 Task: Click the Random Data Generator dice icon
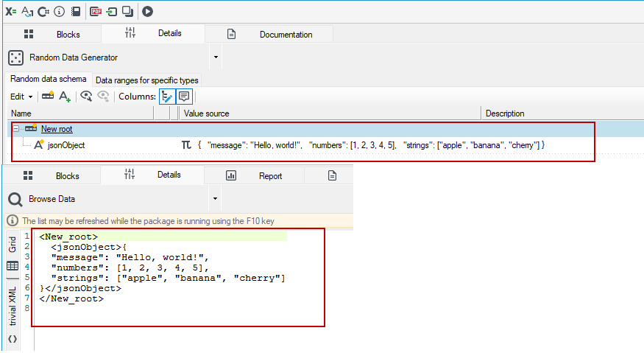point(15,57)
